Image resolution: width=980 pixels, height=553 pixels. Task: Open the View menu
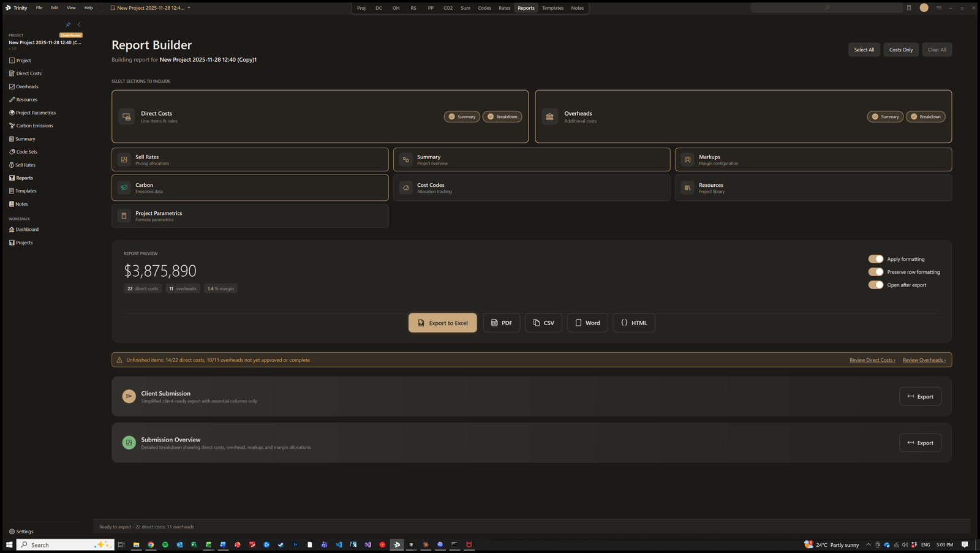click(71, 8)
